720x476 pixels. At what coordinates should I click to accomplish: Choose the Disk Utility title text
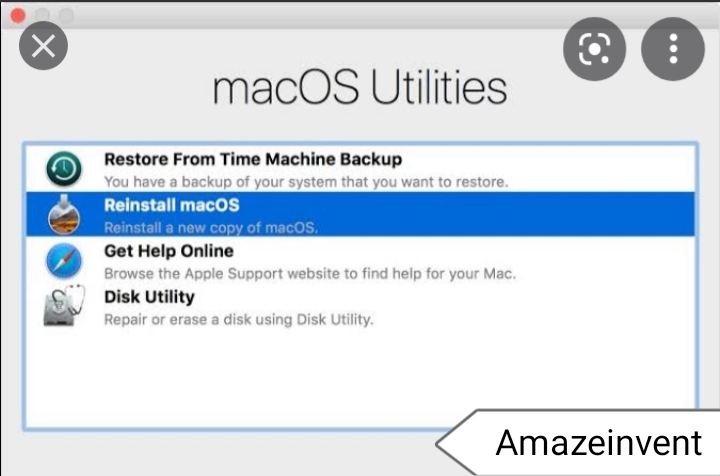point(150,297)
